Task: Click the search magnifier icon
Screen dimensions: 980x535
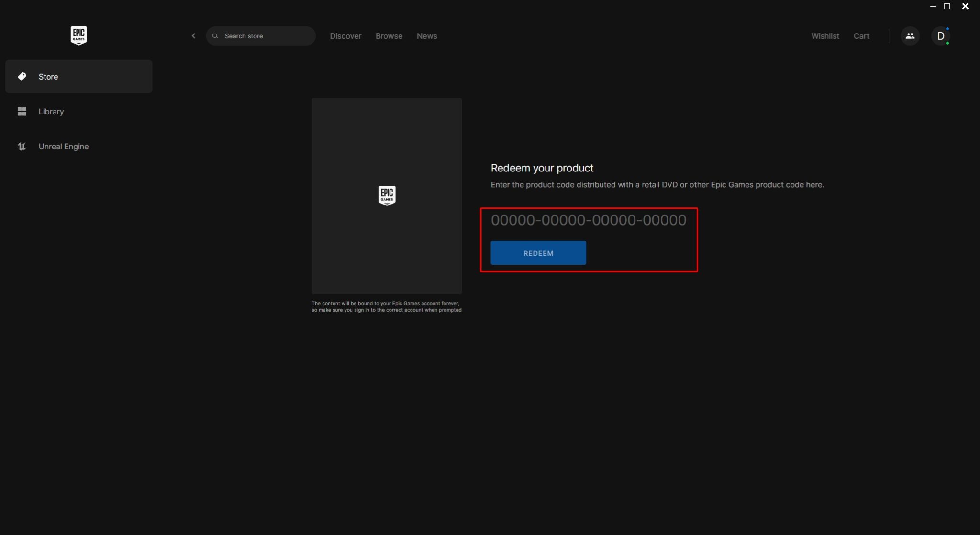Action: 216,35
